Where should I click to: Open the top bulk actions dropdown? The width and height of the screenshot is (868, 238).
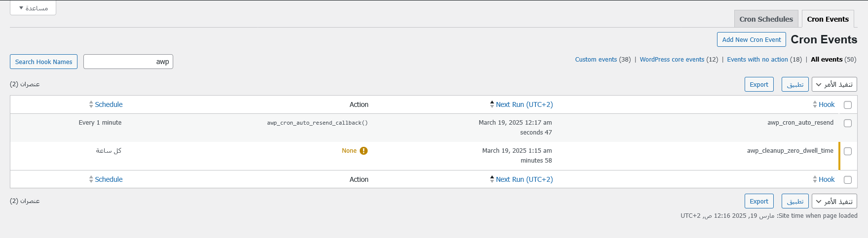(834, 84)
